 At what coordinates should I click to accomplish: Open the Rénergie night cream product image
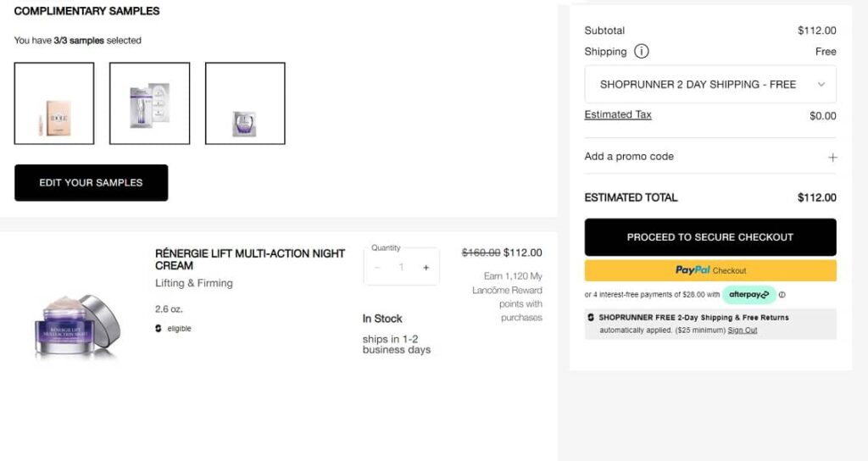(76, 325)
